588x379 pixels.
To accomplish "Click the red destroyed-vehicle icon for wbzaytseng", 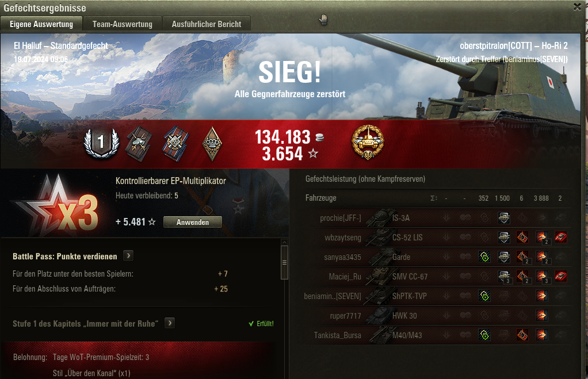I will click(x=560, y=237).
